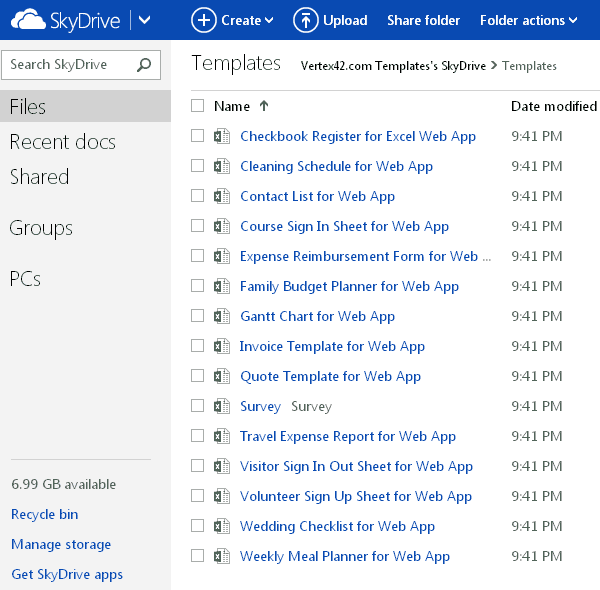
Task: Open the Survey file link
Action: tap(260, 406)
